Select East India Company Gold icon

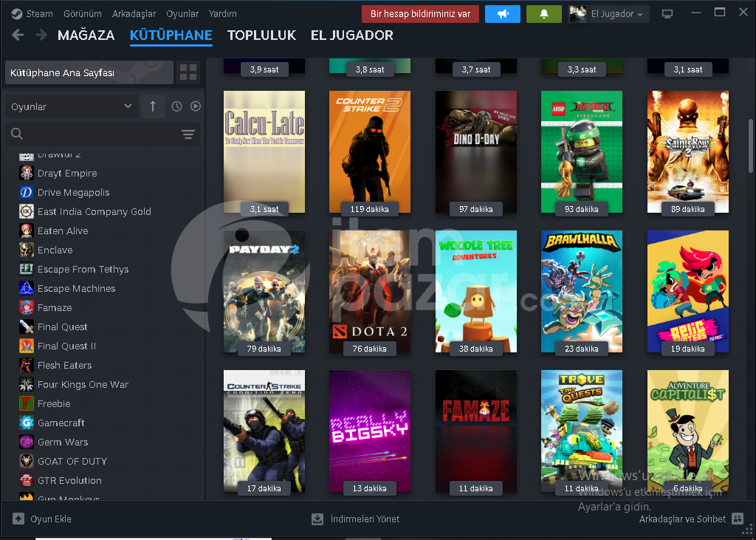(26, 211)
